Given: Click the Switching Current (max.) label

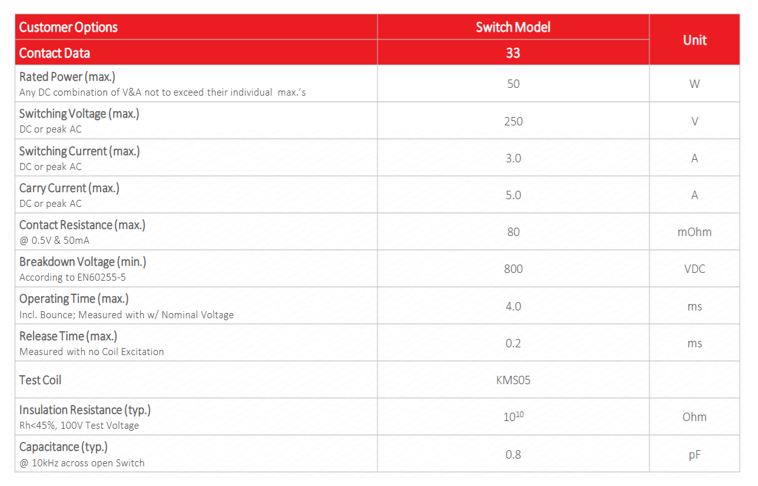Looking at the screenshot, I should (x=79, y=151).
